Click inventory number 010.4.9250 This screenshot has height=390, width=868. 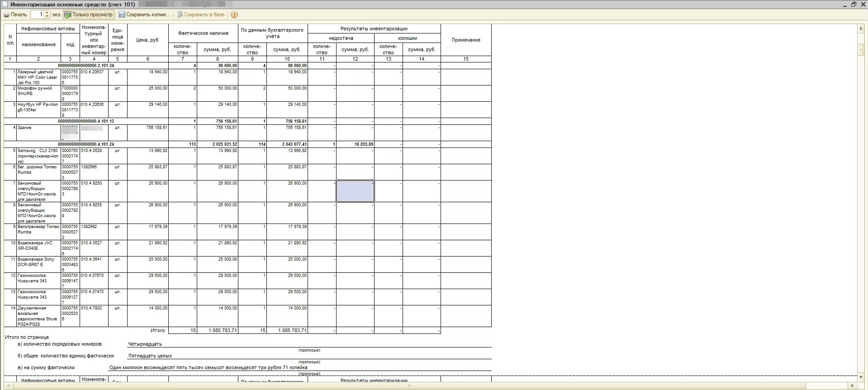pos(91,183)
